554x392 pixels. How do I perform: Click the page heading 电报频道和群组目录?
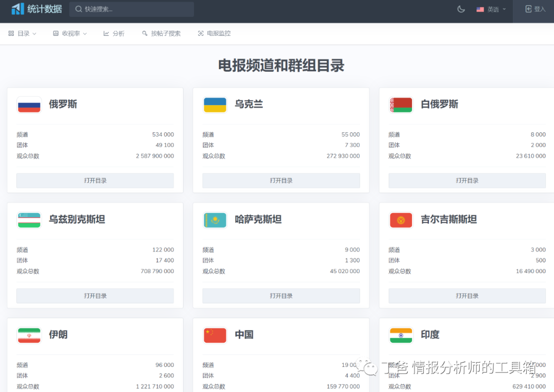pos(281,66)
